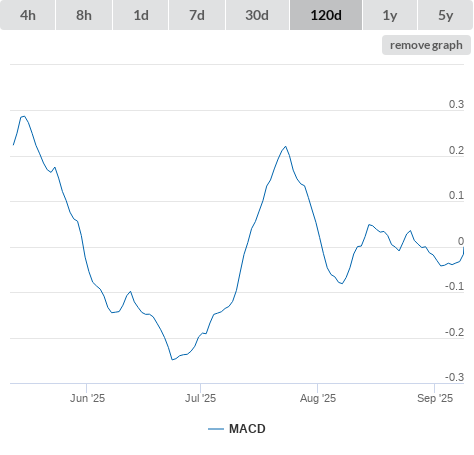The height and width of the screenshot is (455, 474).
Task: Switch to the 8h time range
Action: click(x=84, y=15)
